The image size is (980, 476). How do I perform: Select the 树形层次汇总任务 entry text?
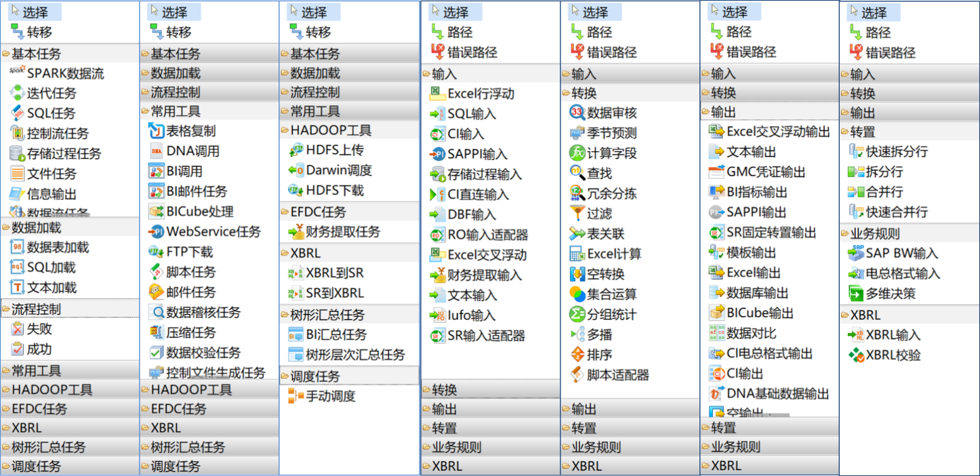click(x=356, y=355)
